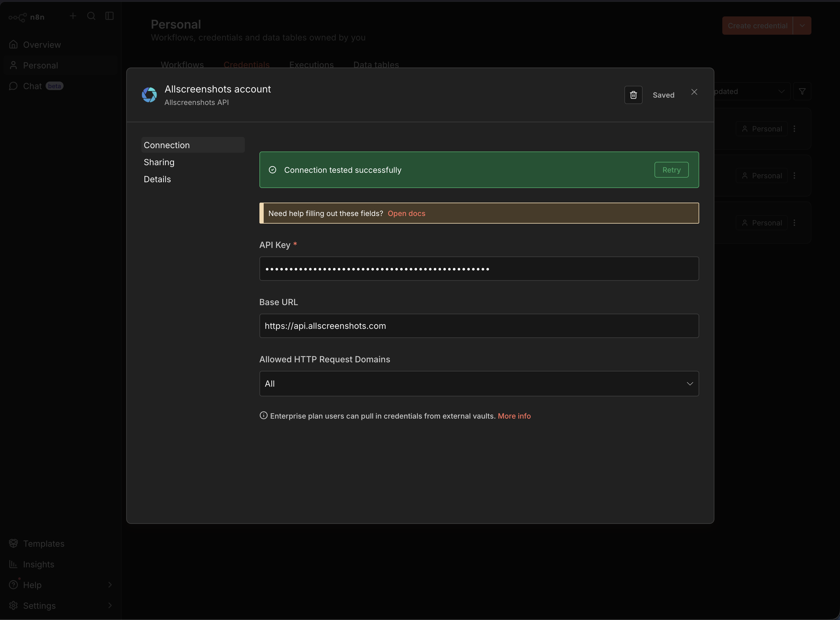The width and height of the screenshot is (840, 620).
Task: Click the info circle icon near Enterprise
Action: point(263,416)
